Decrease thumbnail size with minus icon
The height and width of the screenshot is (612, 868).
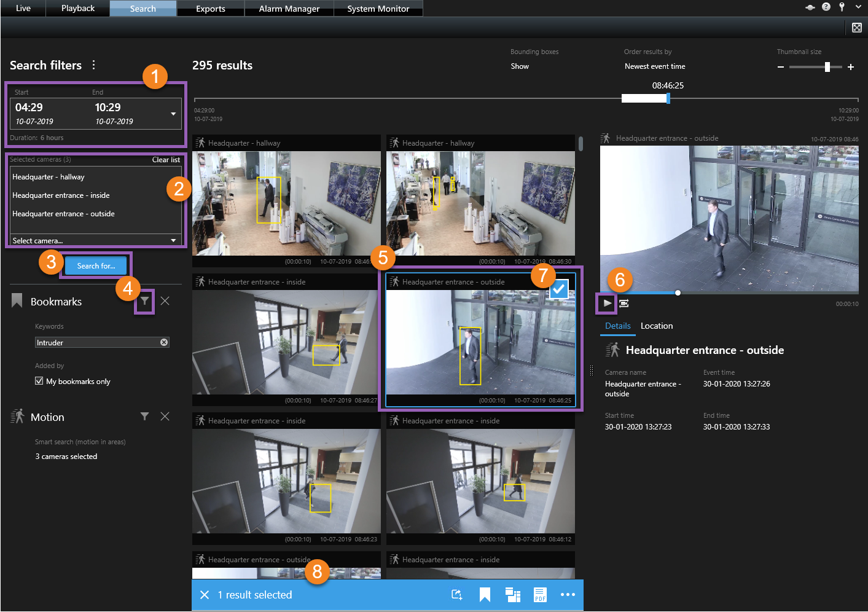tap(781, 67)
